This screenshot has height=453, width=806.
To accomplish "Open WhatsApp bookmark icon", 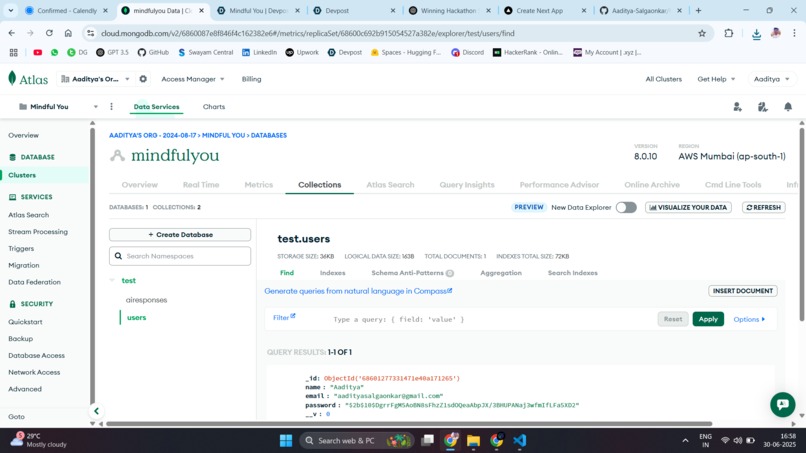I will [54, 52].
